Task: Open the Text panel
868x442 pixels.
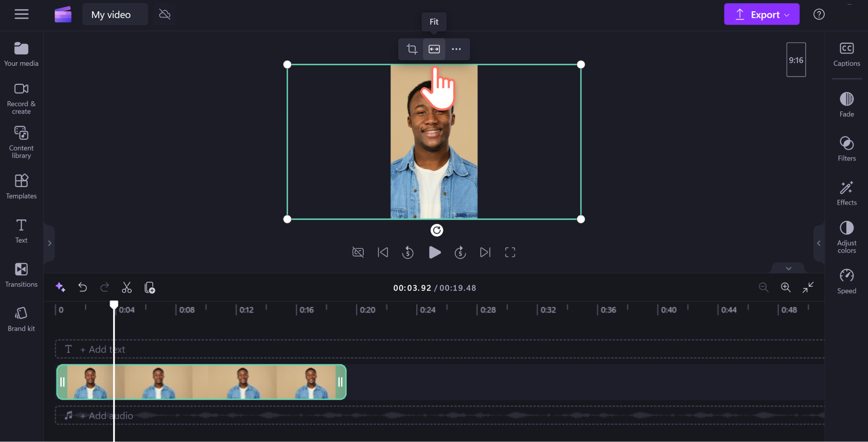Action: [22, 231]
